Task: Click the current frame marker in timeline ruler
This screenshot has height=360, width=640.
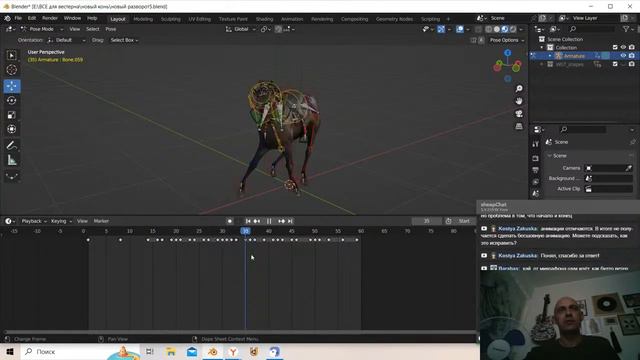Action: (x=245, y=231)
